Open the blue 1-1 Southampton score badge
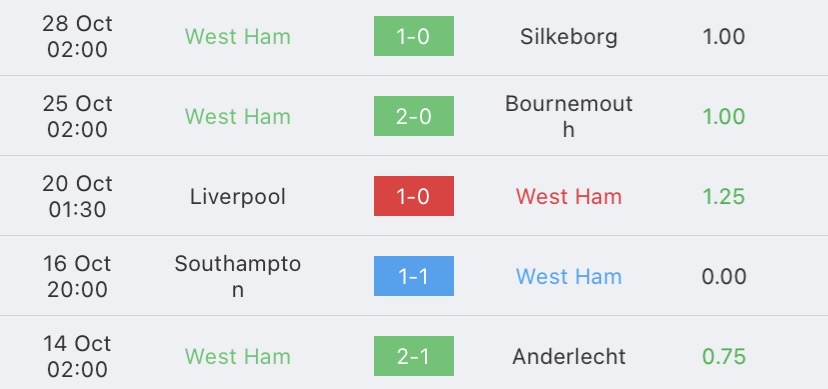This screenshot has height=389, width=828. click(x=413, y=276)
